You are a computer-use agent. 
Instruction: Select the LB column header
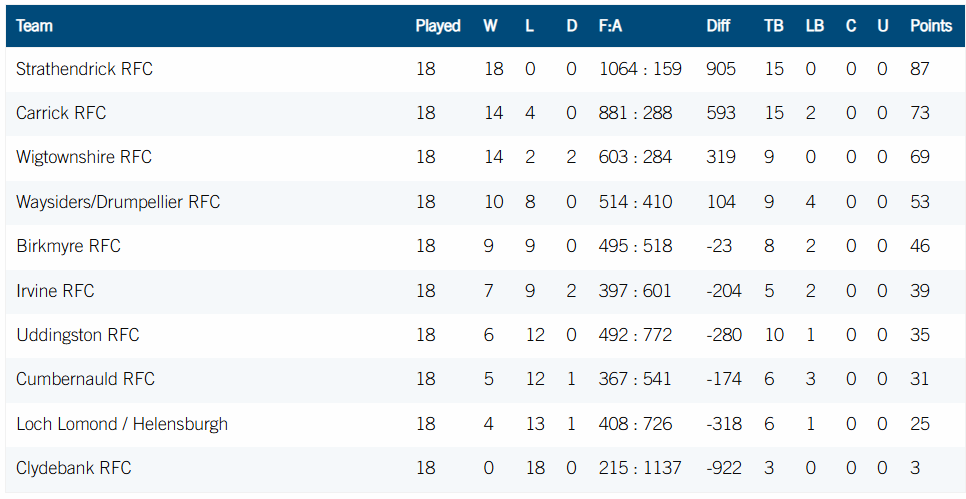(x=815, y=26)
